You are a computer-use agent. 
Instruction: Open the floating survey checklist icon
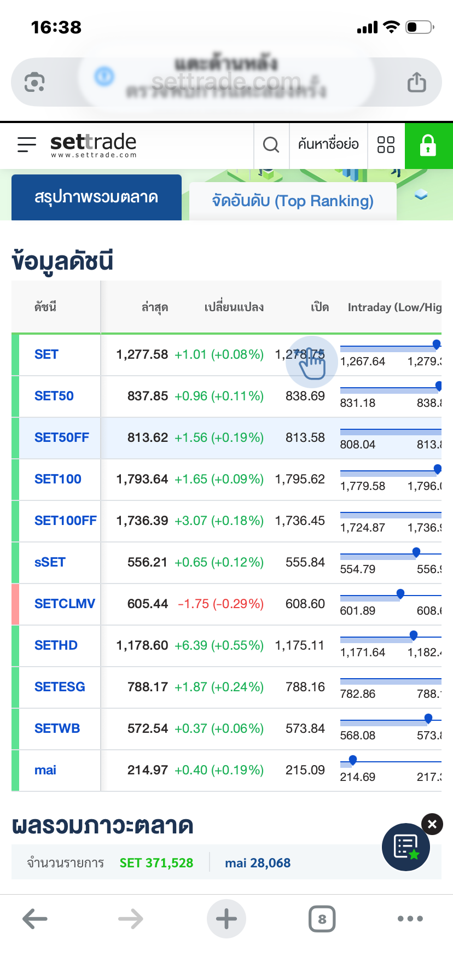406,847
